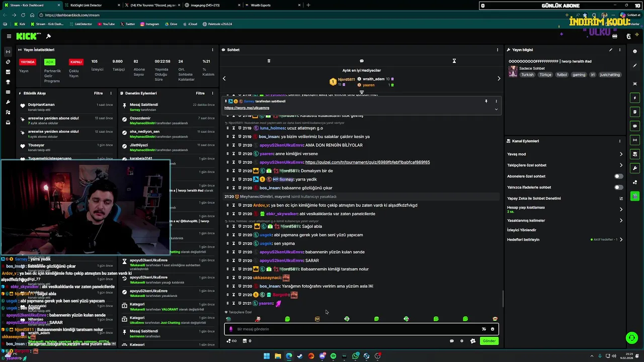Image resolution: width=644 pixels, height=362 pixels.
Task: Collapse the top gifters leaderboard
Action: 361,93
